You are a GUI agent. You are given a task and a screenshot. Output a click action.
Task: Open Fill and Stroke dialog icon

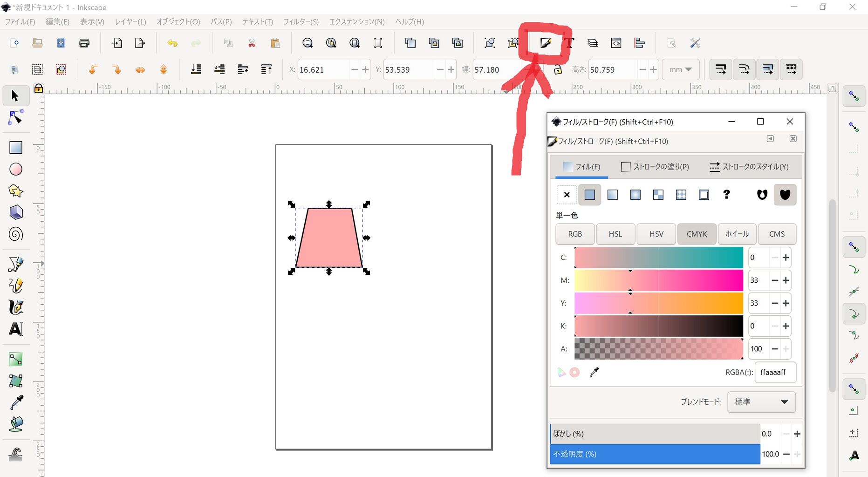click(546, 43)
